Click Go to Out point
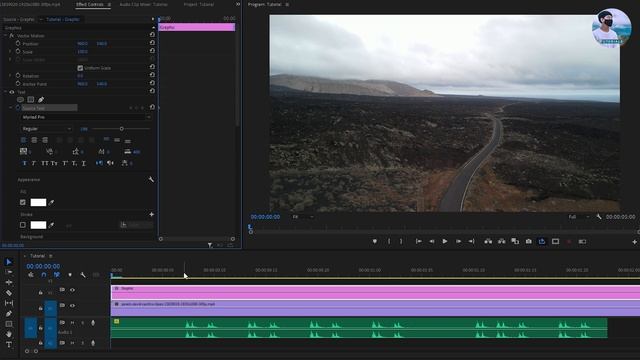640x360 pixels. [x=471, y=242]
